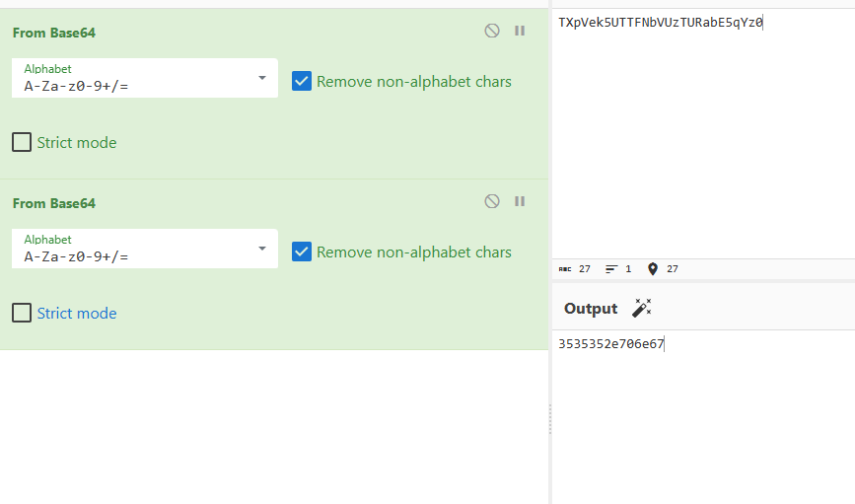855x504 pixels.
Task: Click the second From Base64 operation title
Action: click(x=54, y=203)
